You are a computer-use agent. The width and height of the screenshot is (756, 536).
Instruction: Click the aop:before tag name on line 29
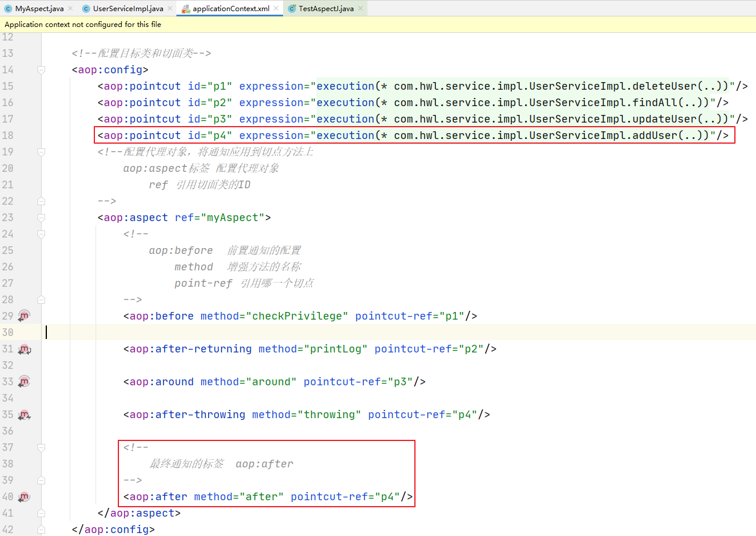162,316
